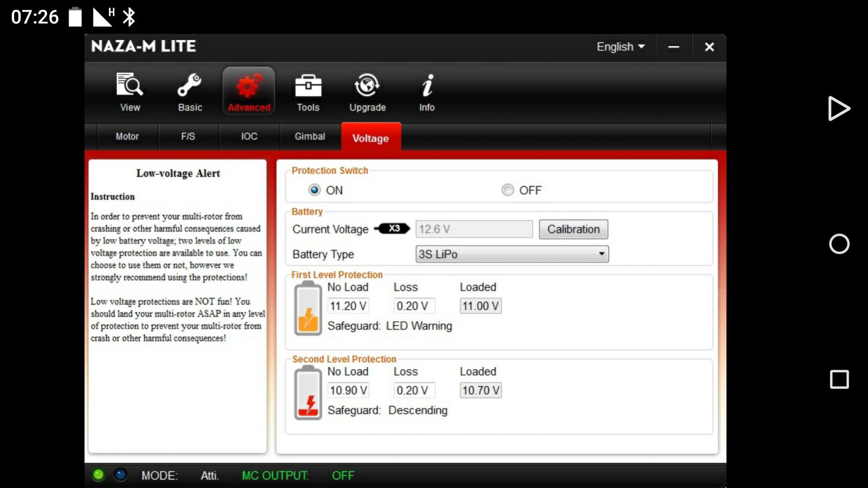Tap the battery status bar icon
Image resolution: width=868 pixels, height=488 pixels.
(x=75, y=17)
